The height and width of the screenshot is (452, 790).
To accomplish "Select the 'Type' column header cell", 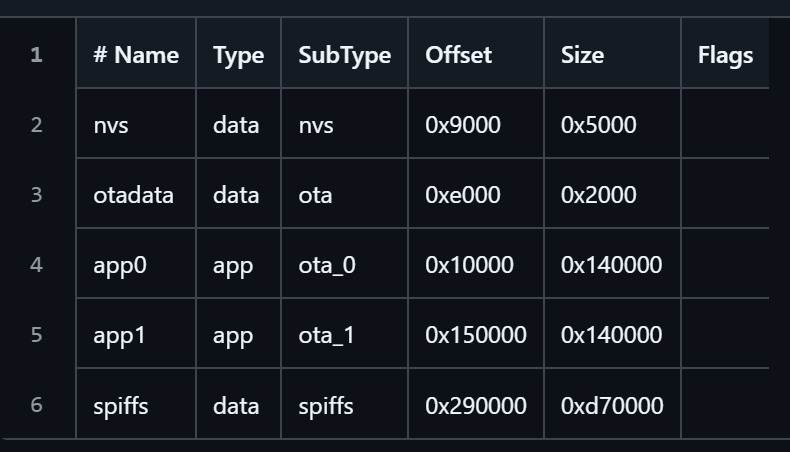I will click(238, 54).
